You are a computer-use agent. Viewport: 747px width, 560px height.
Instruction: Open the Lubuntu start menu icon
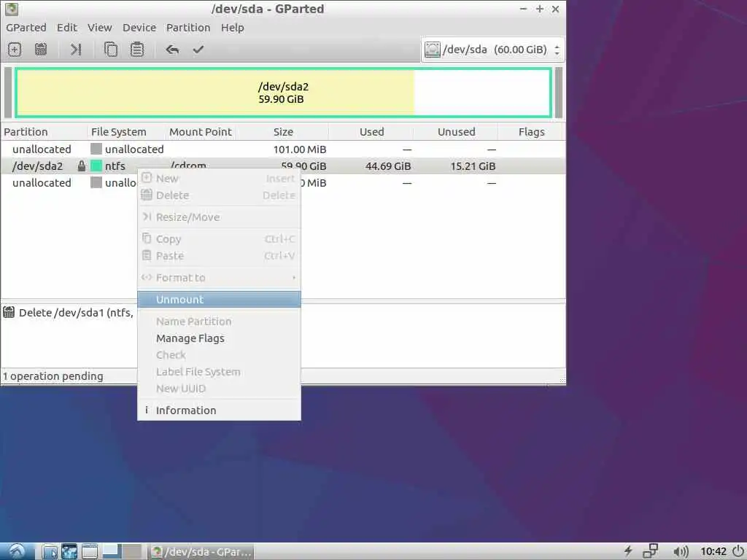(x=18, y=551)
